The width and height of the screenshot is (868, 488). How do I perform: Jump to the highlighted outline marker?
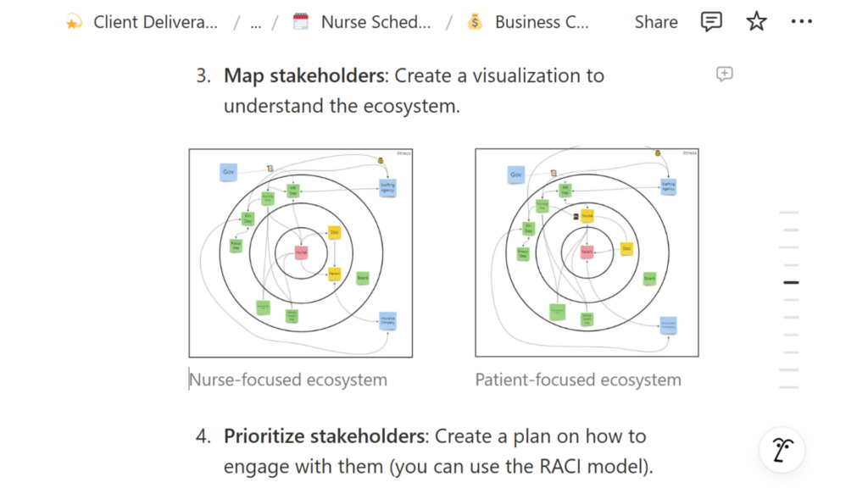coord(791,283)
